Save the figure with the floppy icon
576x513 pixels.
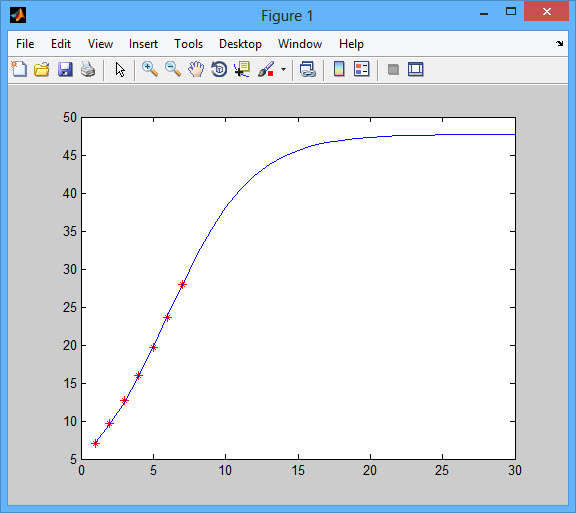tap(65, 69)
